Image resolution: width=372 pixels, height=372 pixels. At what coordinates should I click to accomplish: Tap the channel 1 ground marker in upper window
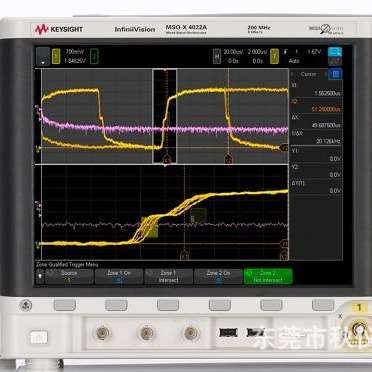click(x=37, y=150)
